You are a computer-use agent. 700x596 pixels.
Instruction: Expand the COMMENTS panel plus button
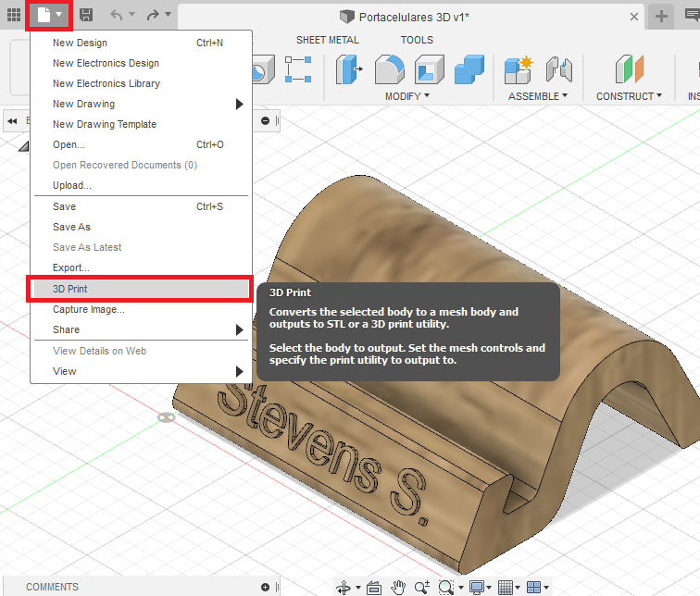coord(265,587)
